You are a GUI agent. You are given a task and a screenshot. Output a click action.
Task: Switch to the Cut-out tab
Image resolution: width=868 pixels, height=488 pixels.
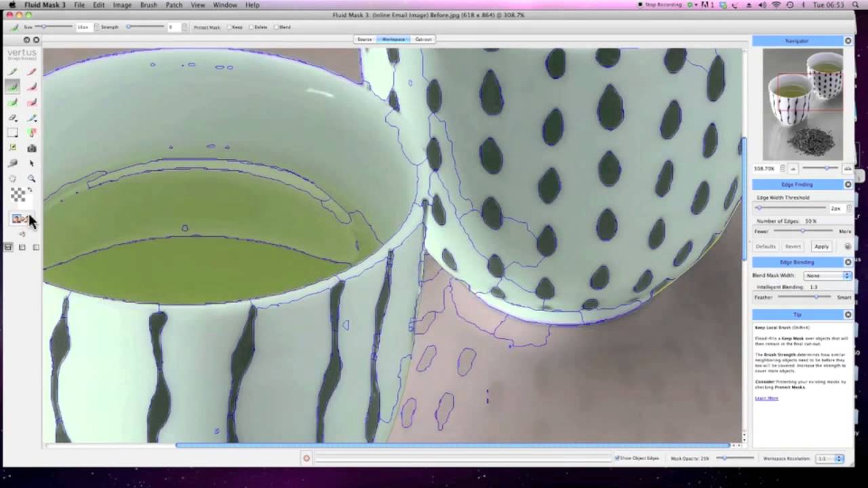tap(423, 39)
